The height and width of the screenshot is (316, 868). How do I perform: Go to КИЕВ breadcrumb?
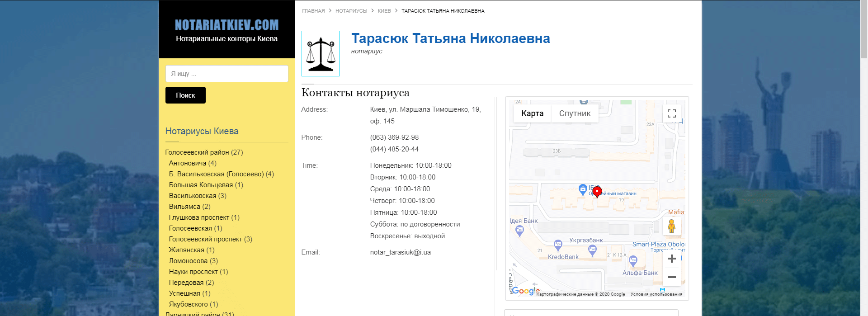coord(384,11)
